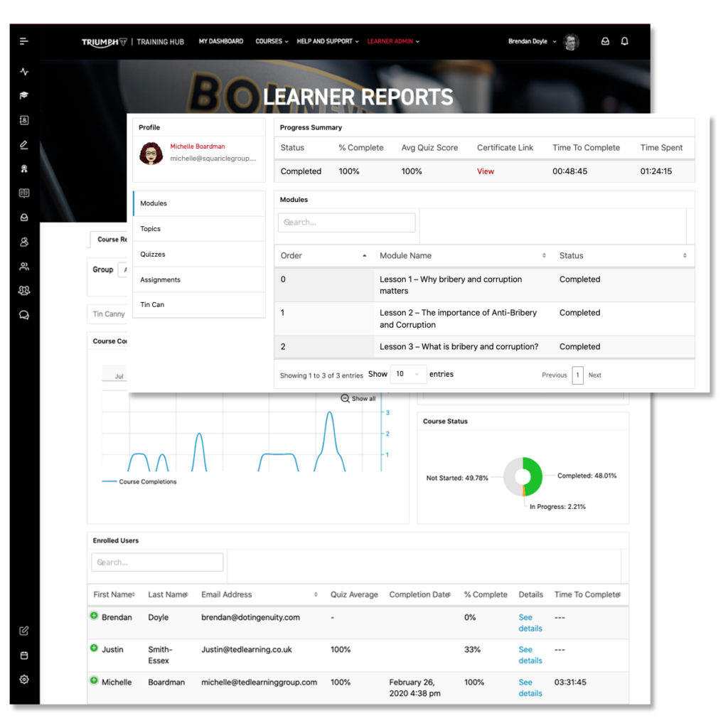The image size is (728, 728).
Task: Sort the Modules table by Status column
Action: click(623, 256)
